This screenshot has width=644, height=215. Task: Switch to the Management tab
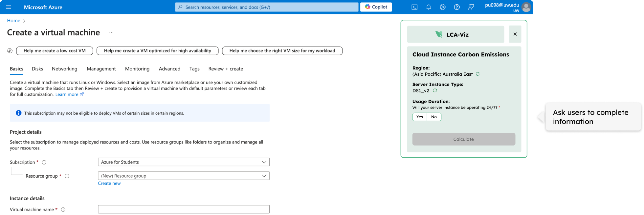point(101,69)
